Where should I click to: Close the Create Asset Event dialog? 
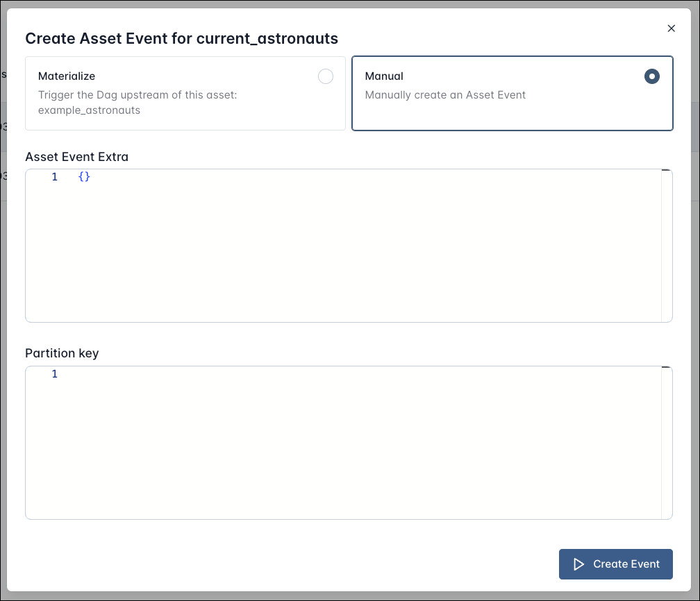(x=671, y=28)
